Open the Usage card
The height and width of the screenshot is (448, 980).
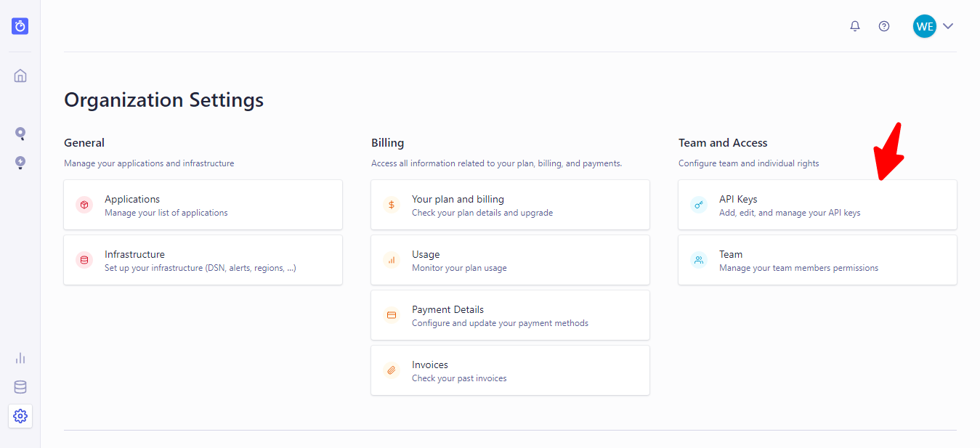pyautogui.click(x=510, y=260)
